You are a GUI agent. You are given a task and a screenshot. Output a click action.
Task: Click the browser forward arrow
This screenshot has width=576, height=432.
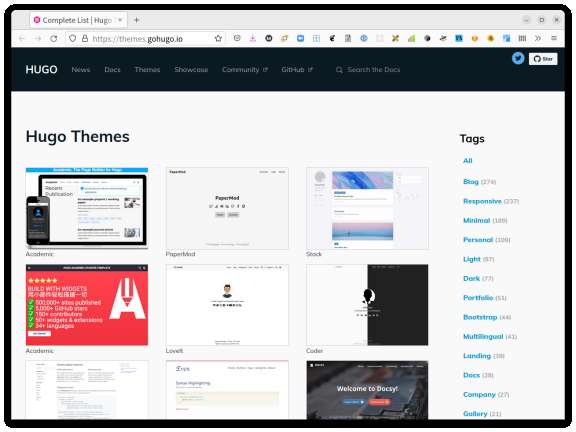[37, 39]
